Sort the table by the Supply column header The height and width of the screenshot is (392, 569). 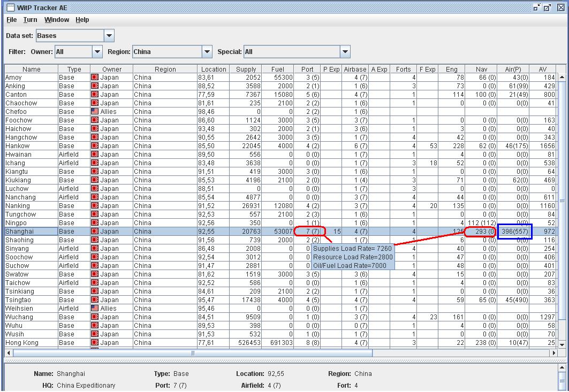coord(246,69)
